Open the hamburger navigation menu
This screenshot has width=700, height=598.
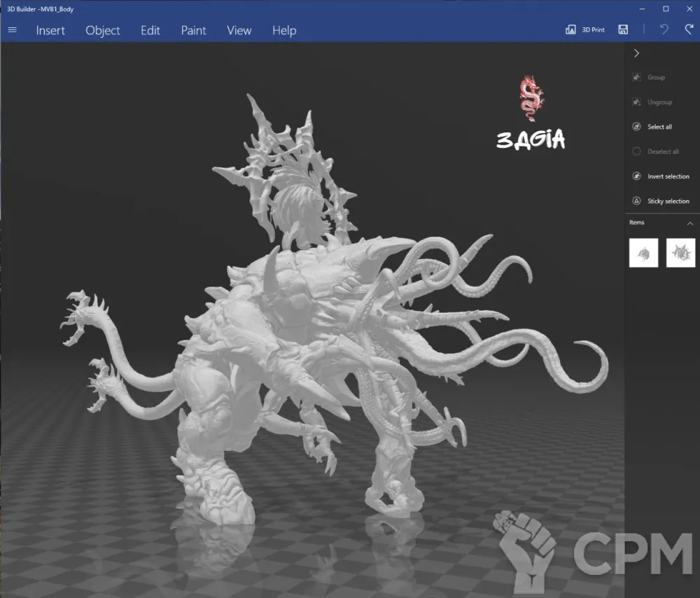coord(12,30)
